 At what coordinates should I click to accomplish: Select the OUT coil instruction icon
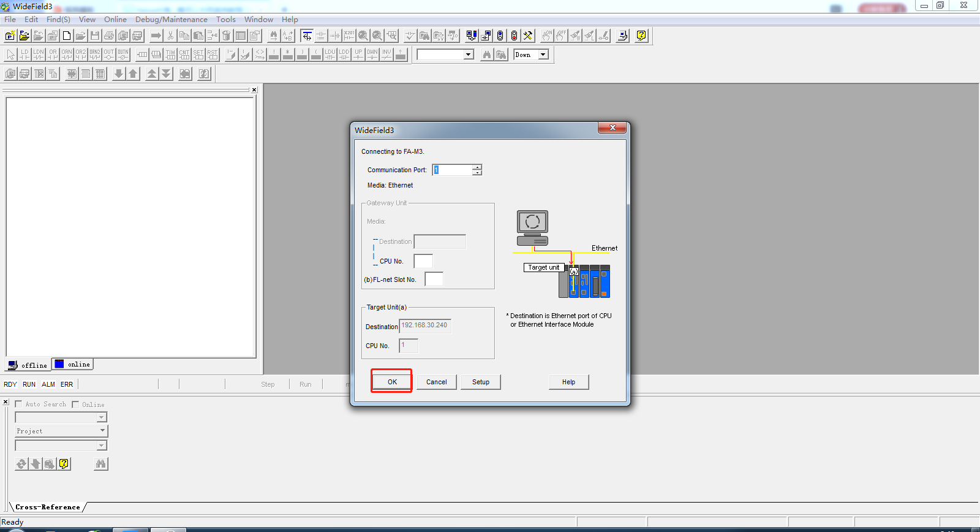[x=109, y=55]
